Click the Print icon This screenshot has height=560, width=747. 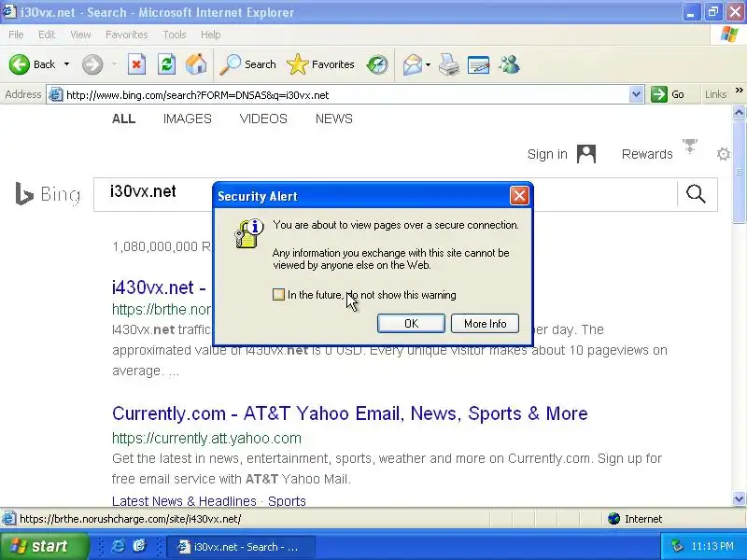click(449, 64)
